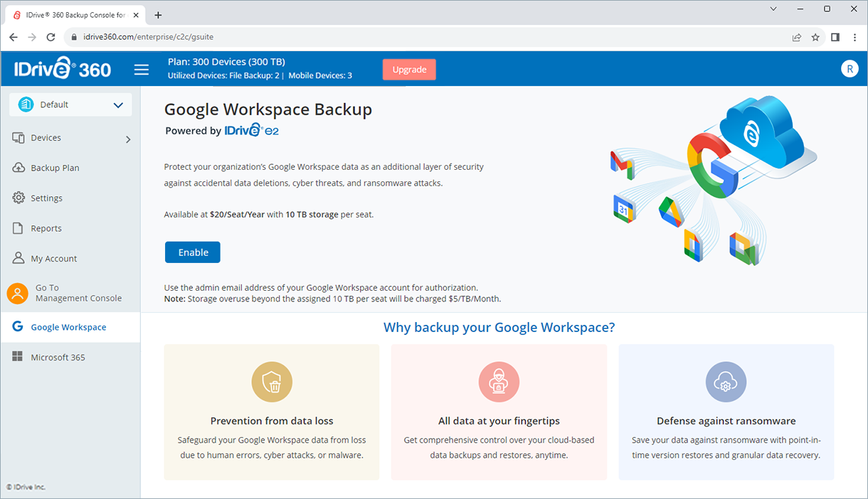
Task: Open Devices section in the sidebar
Action: [48, 137]
